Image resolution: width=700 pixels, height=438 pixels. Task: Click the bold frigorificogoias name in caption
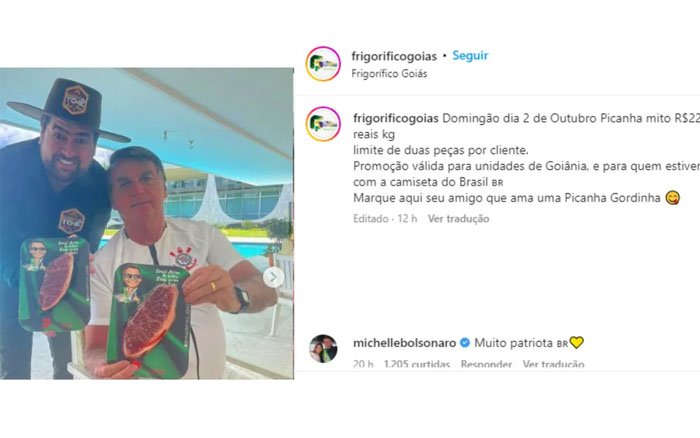click(396, 118)
